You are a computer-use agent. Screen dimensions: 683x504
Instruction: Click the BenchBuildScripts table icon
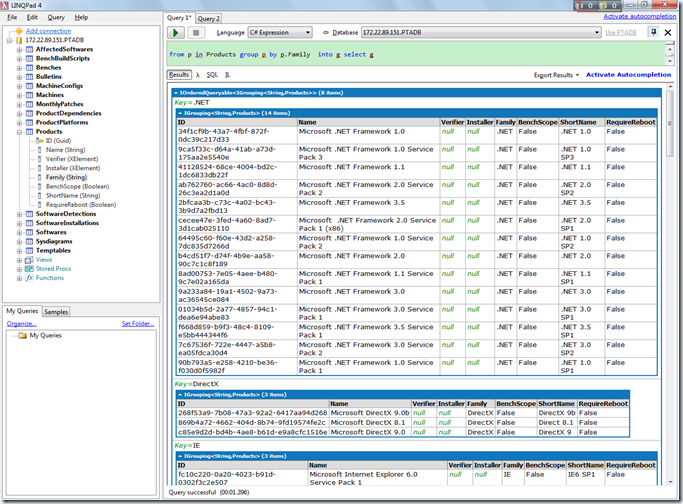[x=29, y=58]
